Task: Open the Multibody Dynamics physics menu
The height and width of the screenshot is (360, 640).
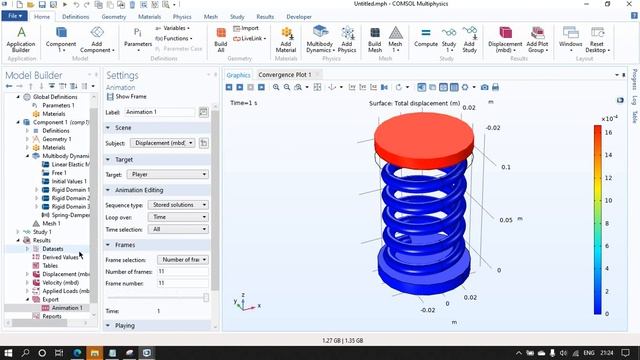Action: tap(320, 39)
